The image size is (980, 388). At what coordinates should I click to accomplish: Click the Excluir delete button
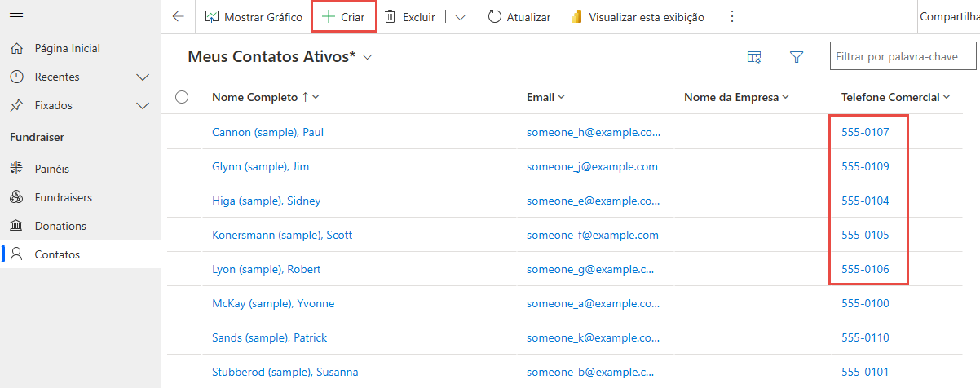(x=410, y=16)
